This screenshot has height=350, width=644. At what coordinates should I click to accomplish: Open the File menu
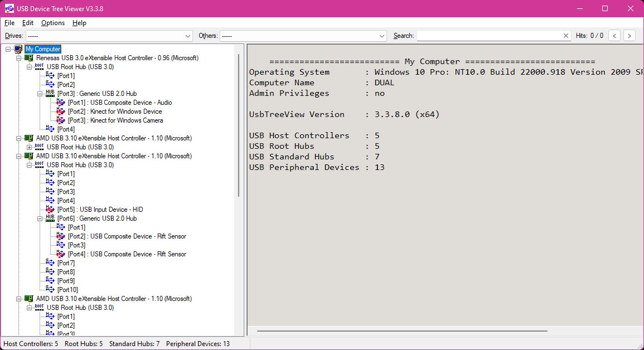9,23
